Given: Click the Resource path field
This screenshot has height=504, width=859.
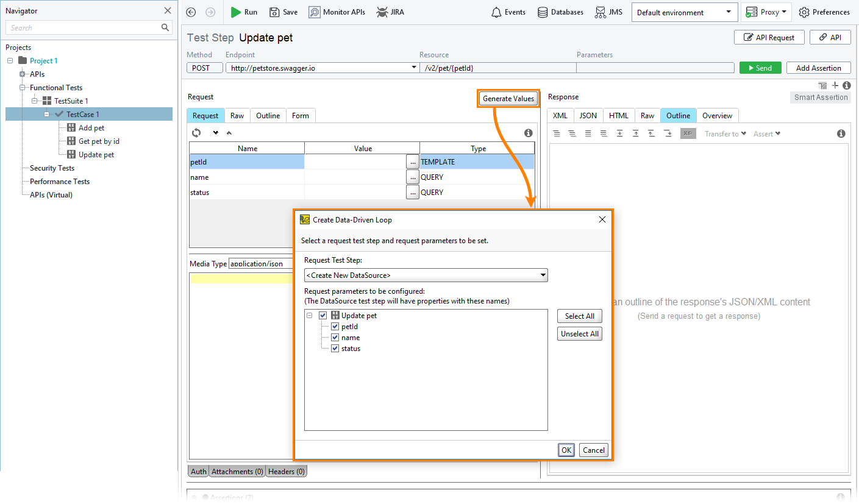Looking at the screenshot, I should (497, 68).
